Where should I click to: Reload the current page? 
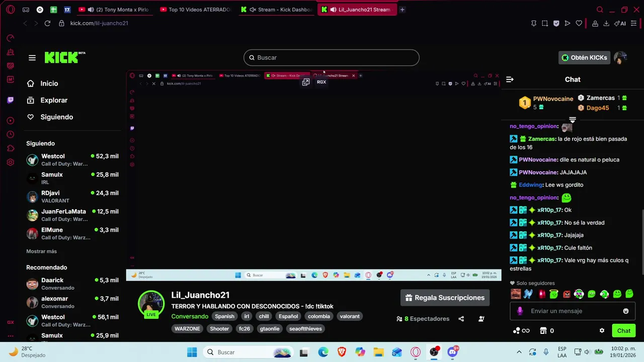[47, 23]
